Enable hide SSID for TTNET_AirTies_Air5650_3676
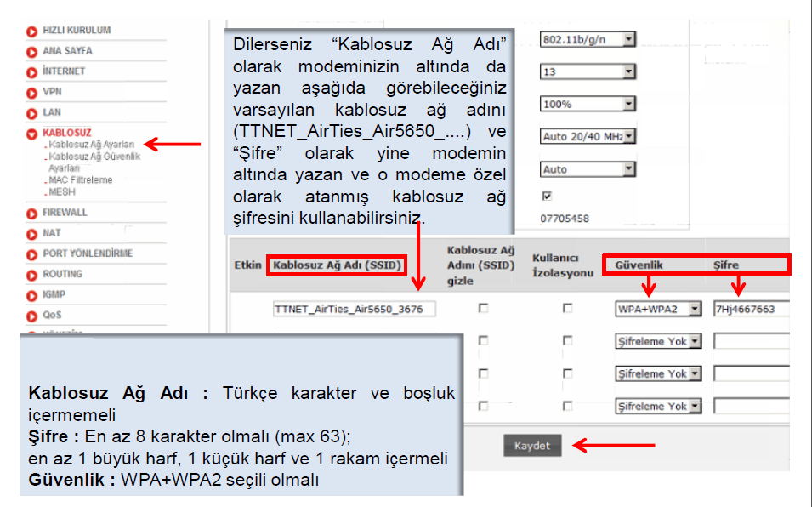 pyautogui.click(x=483, y=308)
